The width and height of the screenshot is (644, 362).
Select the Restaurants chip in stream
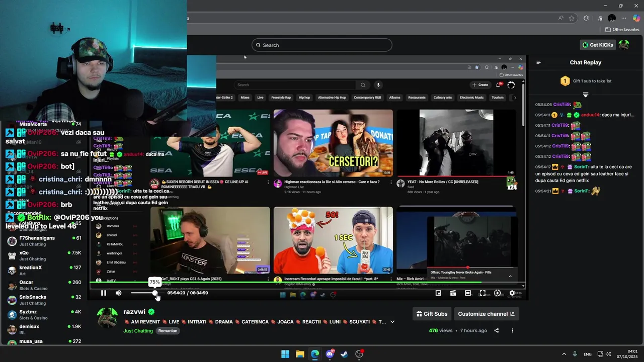coord(417,98)
